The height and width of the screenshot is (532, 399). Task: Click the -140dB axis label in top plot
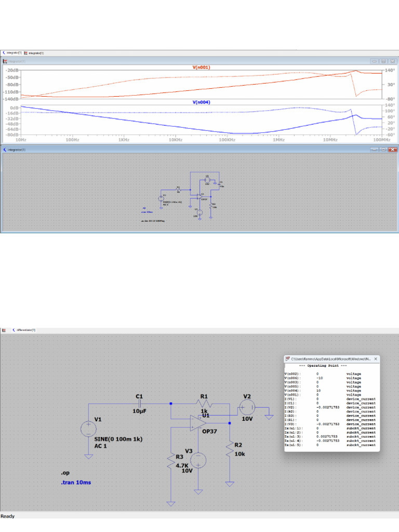[10, 99]
